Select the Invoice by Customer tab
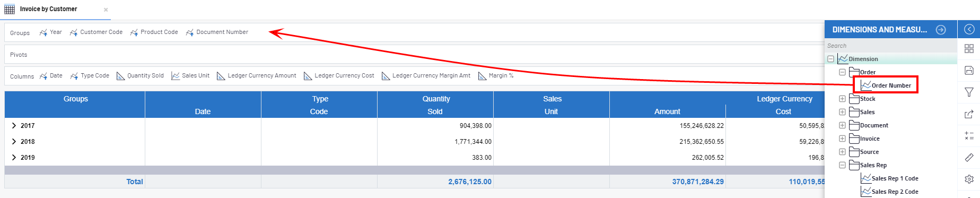This screenshot has width=980, height=198. pos(48,9)
